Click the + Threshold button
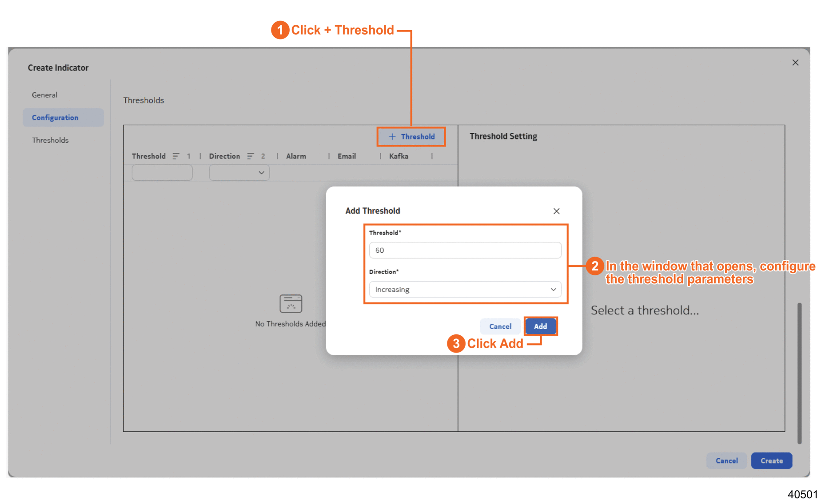This screenshot has width=821, height=504. click(411, 137)
